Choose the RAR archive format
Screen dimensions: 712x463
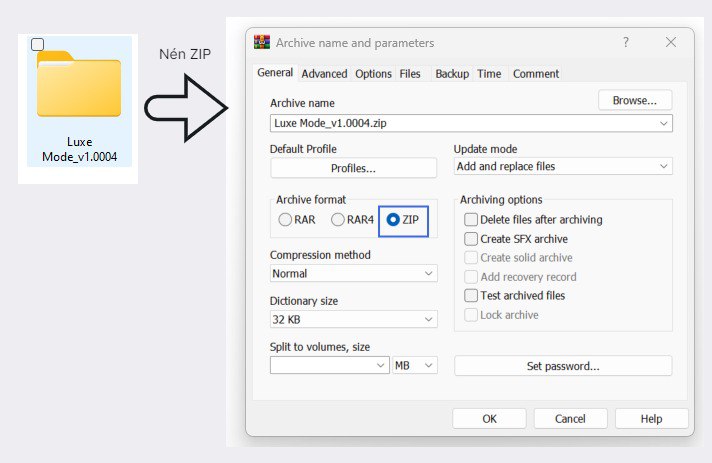(x=286, y=219)
